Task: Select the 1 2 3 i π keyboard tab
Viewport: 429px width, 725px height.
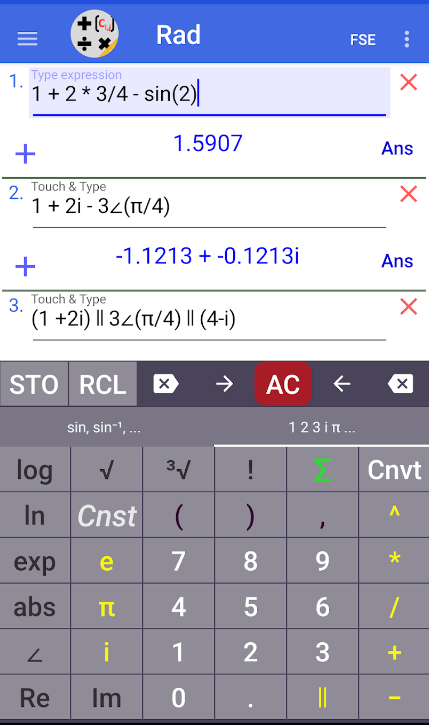Action: pos(322,427)
